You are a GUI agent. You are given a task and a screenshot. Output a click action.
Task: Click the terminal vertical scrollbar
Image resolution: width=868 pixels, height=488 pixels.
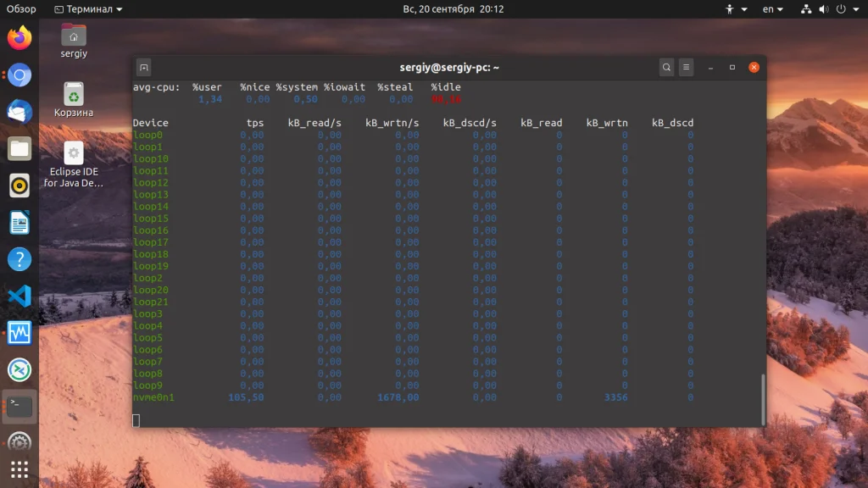(x=764, y=400)
